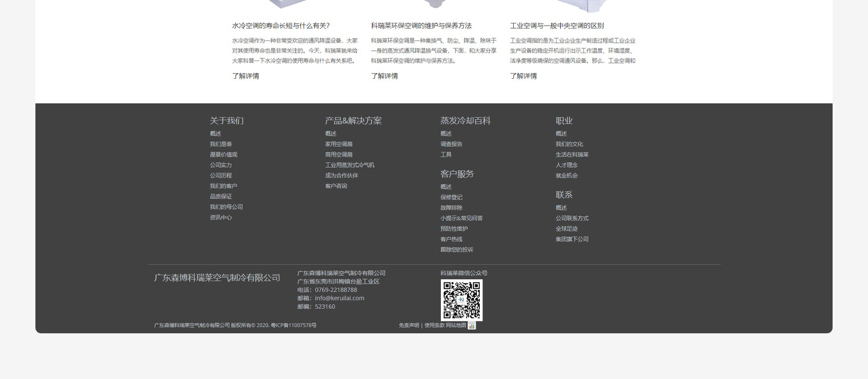Go to 公司联系方式 under 联系
The width and height of the screenshot is (868, 379).
click(x=572, y=219)
